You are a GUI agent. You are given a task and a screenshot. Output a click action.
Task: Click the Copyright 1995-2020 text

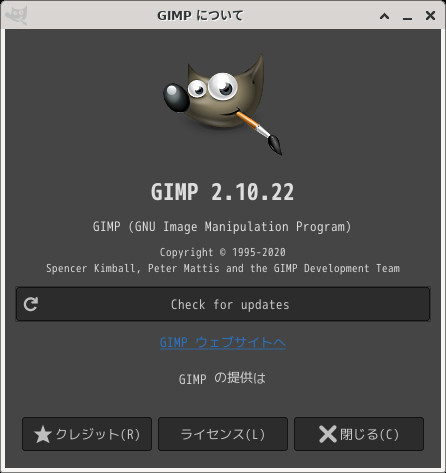pos(223,252)
